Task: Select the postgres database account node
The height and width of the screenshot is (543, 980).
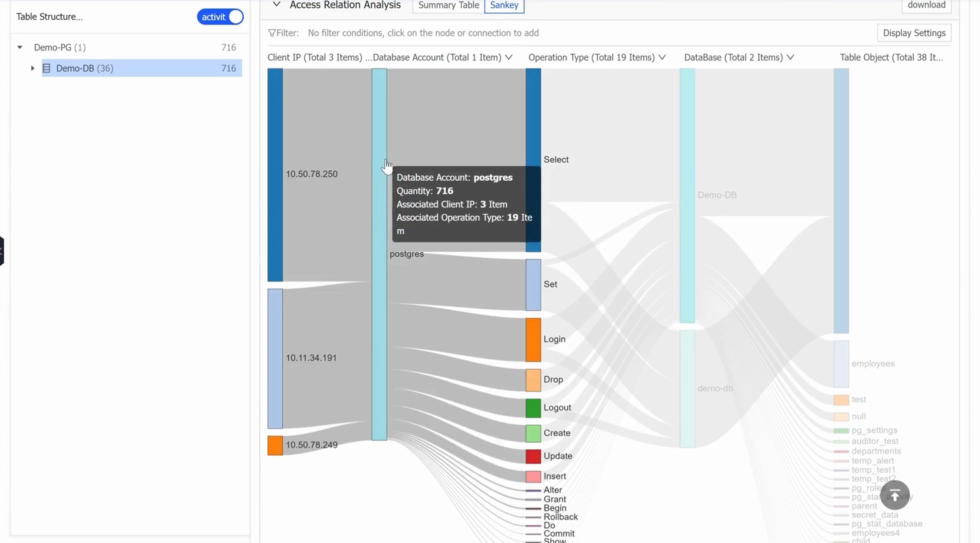Action: point(379,255)
